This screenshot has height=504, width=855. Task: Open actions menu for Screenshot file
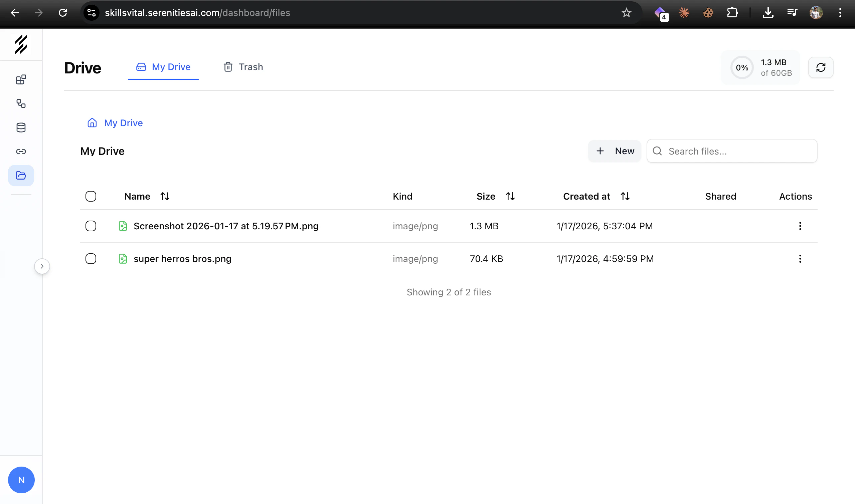[800, 226]
